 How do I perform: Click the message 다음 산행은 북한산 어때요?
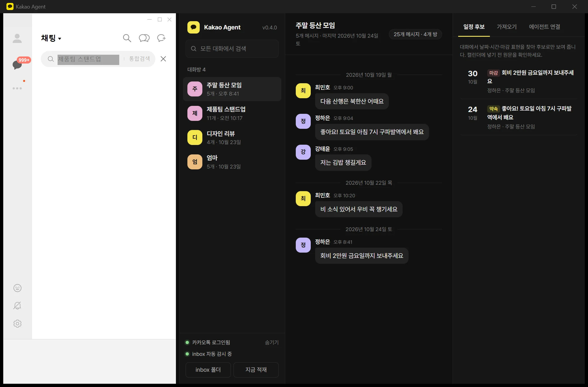[x=352, y=101]
